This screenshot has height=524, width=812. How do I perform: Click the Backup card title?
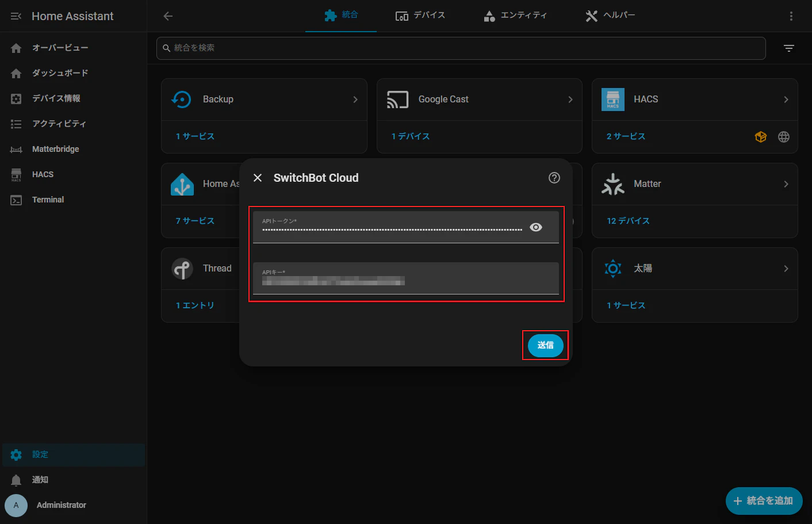[218, 100]
